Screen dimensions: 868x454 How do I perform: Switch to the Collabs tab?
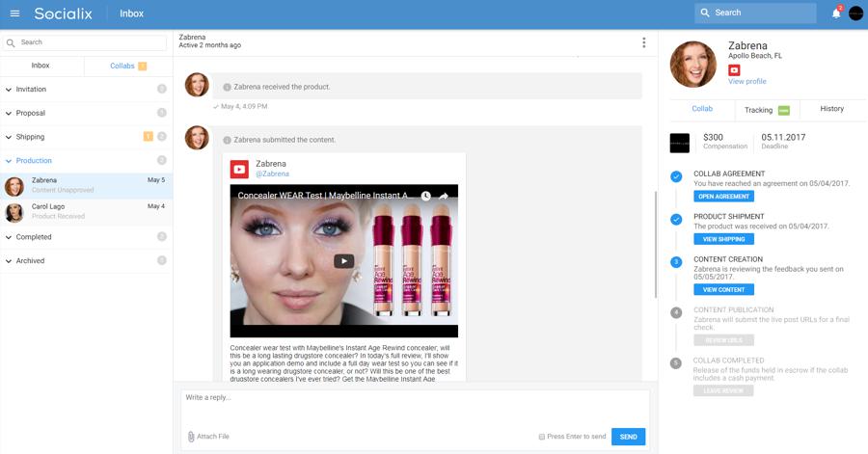[x=128, y=66]
